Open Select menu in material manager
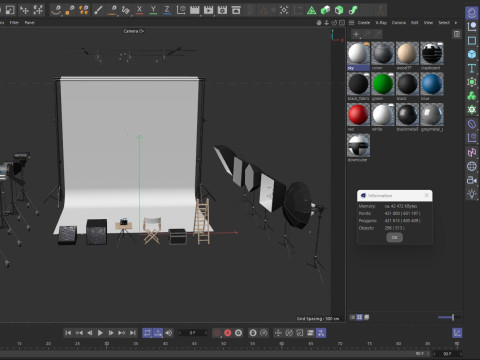The image size is (480, 360). (x=444, y=23)
